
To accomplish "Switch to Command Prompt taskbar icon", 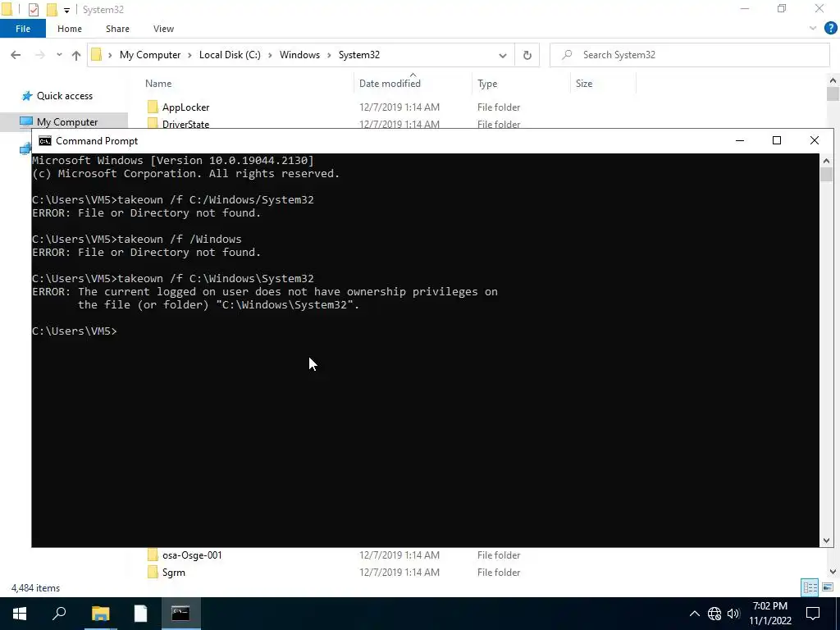I will click(x=180, y=614).
